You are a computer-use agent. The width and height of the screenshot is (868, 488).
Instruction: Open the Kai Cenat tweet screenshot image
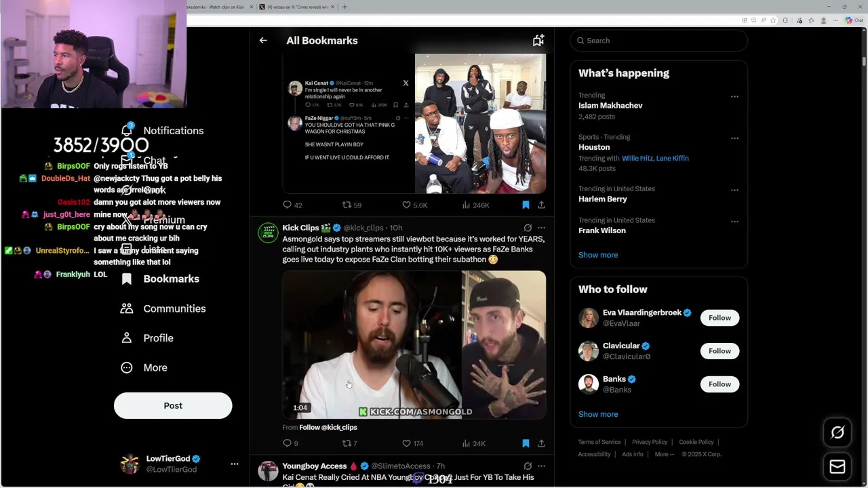point(348,123)
